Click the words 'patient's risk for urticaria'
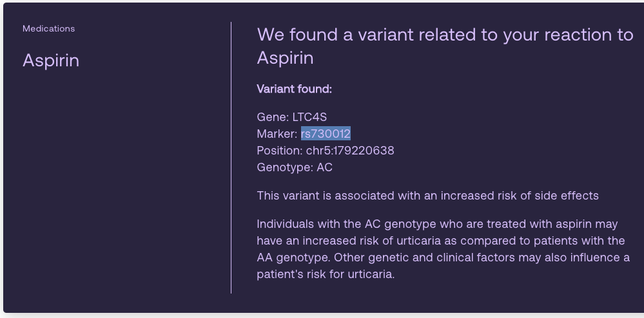Screen dimensions: 644x318 (x=324, y=274)
